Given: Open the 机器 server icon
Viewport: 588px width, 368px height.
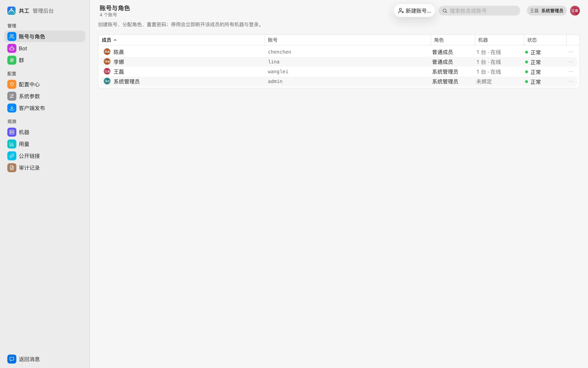Looking at the screenshot, I should (12, 132).
